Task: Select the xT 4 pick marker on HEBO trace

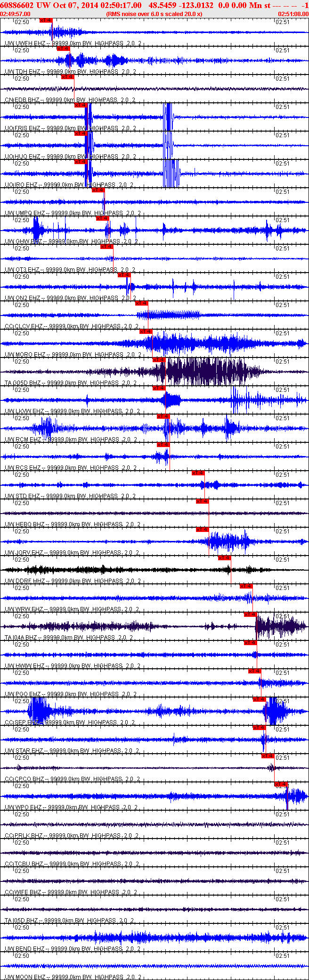Action: [x=203, y=501]
